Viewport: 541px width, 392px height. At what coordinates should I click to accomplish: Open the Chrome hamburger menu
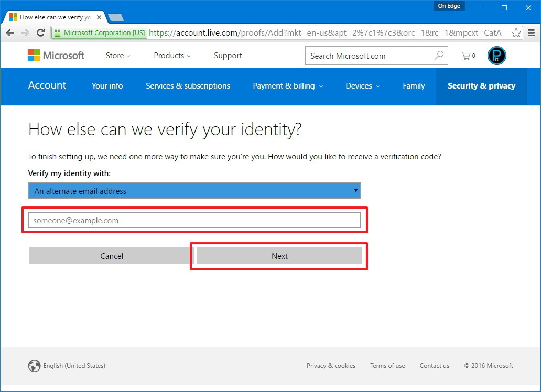click(531, 33)
